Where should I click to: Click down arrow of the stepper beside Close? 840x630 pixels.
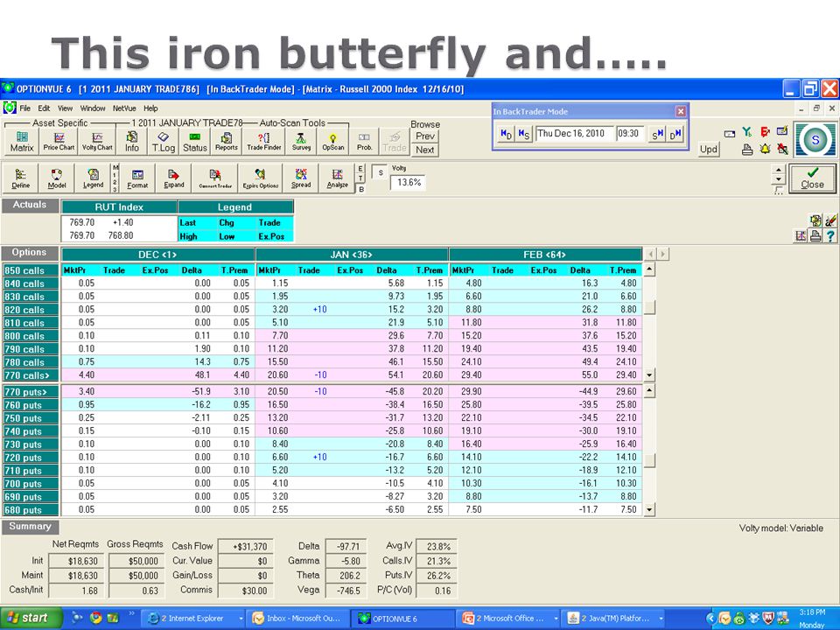pos(779,179)
